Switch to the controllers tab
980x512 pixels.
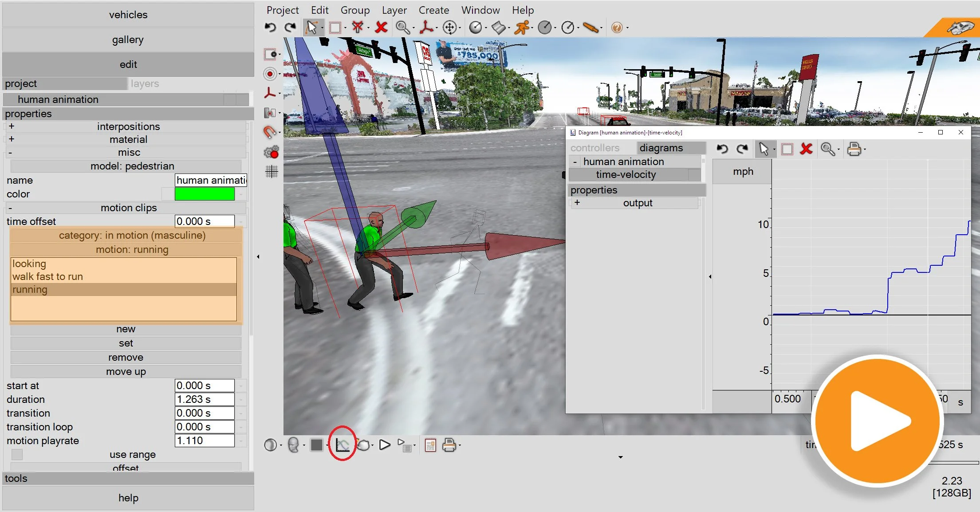pos(594,148)
